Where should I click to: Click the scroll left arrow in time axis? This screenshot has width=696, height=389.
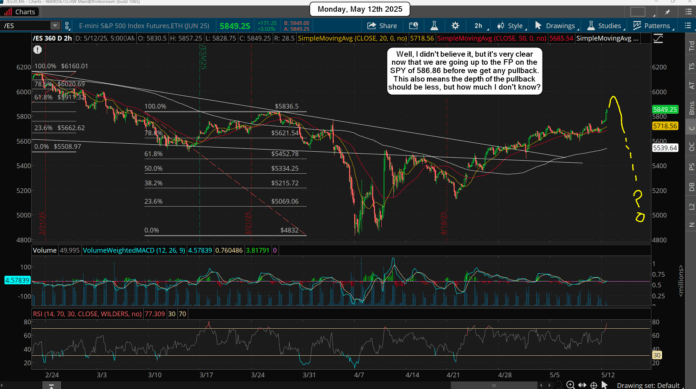click(x=542, y=385)
